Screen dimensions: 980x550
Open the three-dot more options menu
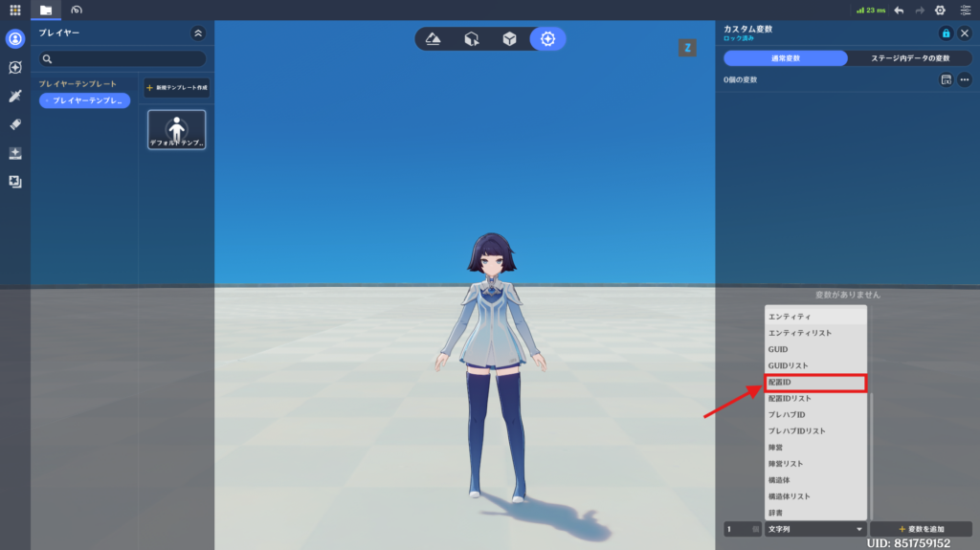(x=965, y=80)
